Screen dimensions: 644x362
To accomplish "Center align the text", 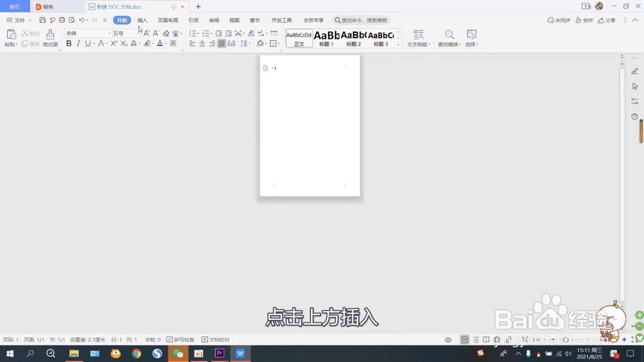I will click(x=202, y=43).
